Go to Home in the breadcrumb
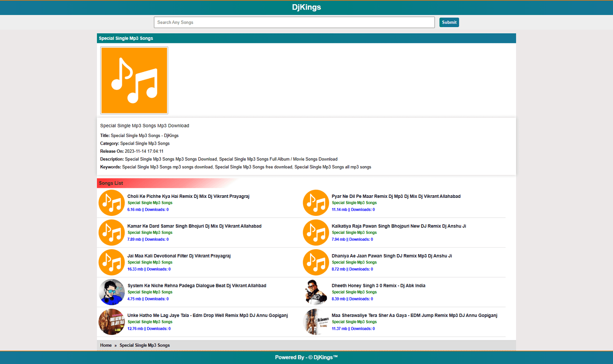Image resolution: width=613 pixels, height=364 pixels. (106, 345)
